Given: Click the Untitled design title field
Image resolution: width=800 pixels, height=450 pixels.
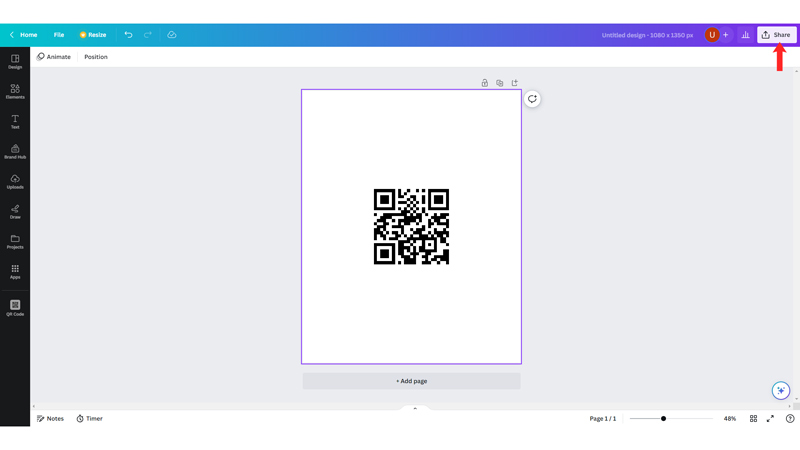Looking at the screenshot, I should [x=647, y=35].
